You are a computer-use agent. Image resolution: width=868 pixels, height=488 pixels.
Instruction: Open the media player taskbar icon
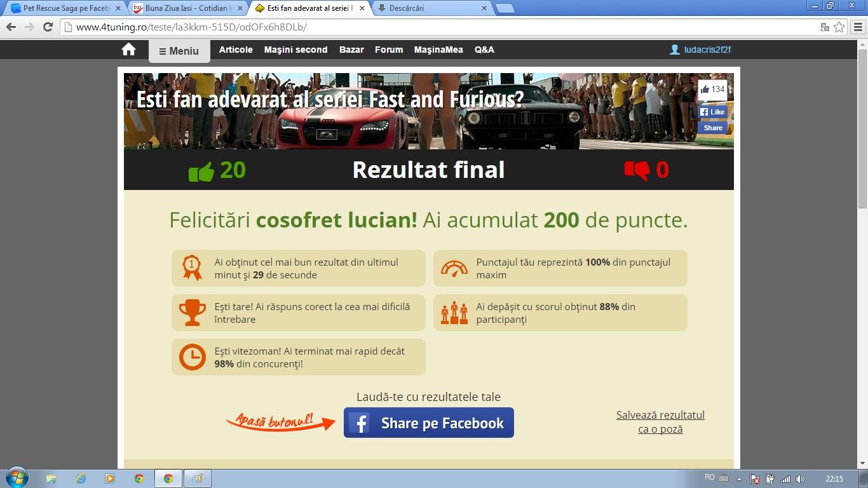point(110,478)
